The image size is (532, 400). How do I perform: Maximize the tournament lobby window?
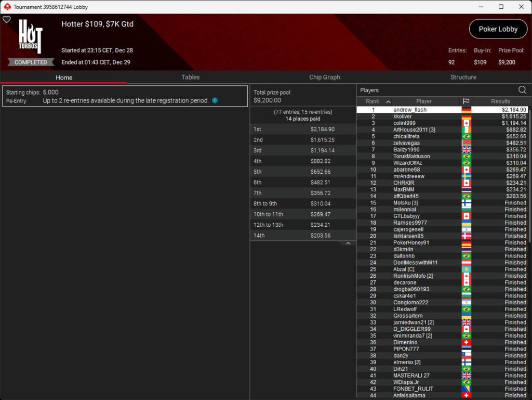click(x=501, y=7)
